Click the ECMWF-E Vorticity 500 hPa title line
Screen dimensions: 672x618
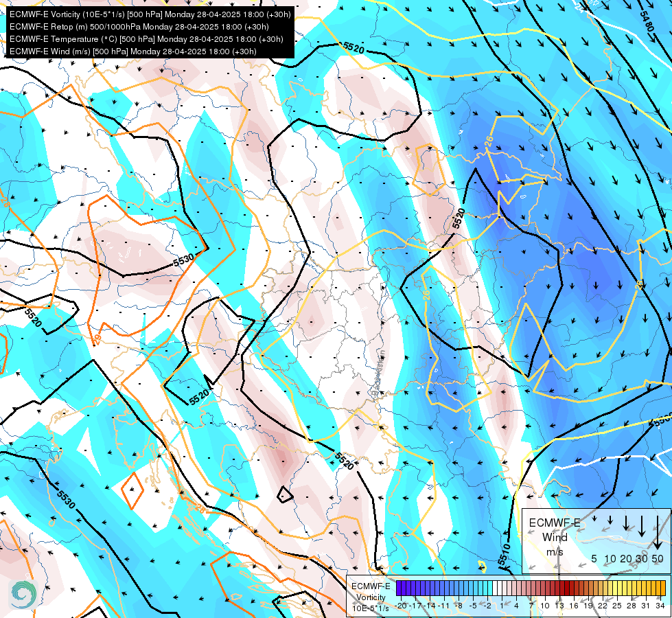pyautogui.click(x=150, y=14)
